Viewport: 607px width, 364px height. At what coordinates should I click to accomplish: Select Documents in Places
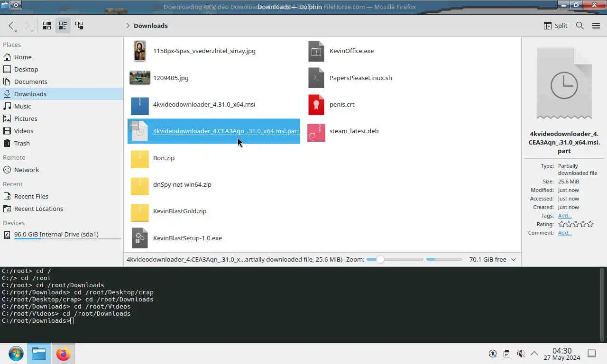click(x=62, y=82)
